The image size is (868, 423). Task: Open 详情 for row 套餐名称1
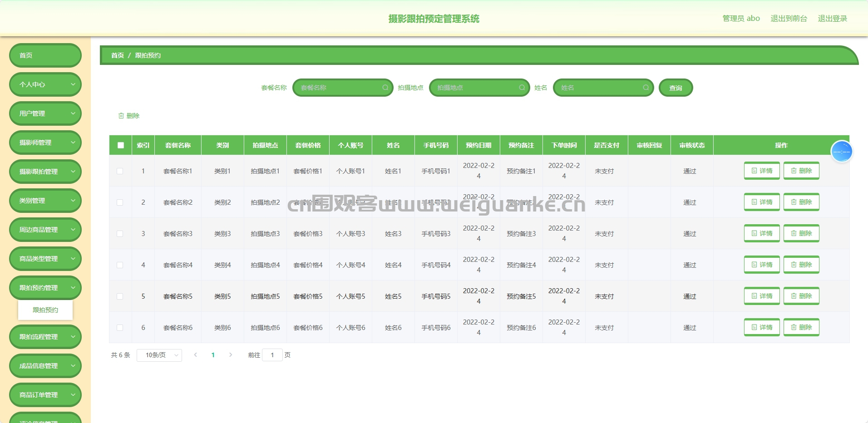tap(762, 171)
